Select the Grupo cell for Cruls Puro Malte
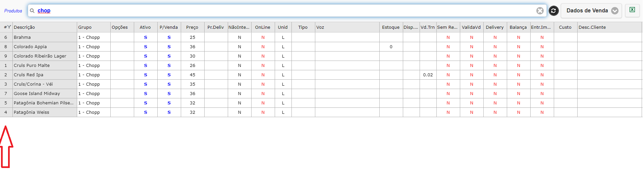 click(94, 66)
